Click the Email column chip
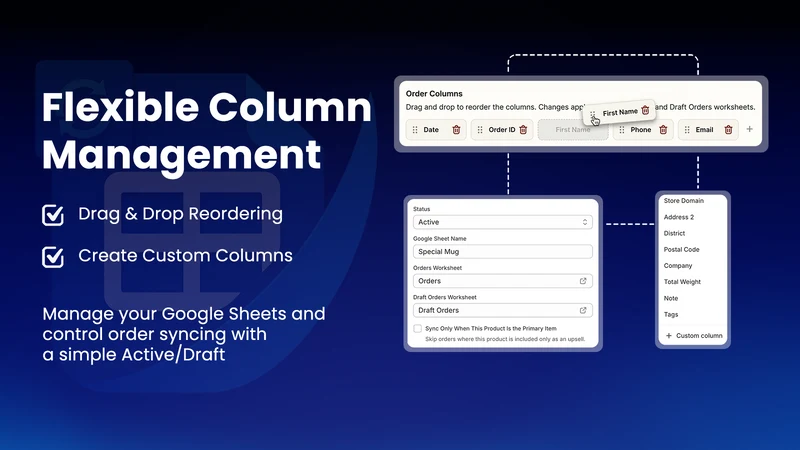The height and width of the screenshot is (450, 800). [x=708, y=130]
